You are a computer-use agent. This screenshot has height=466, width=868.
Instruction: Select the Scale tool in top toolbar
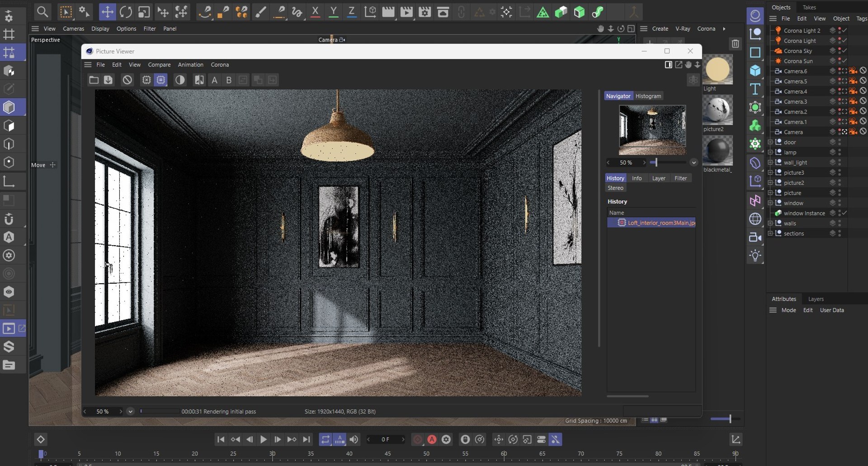tap(144, 12)
